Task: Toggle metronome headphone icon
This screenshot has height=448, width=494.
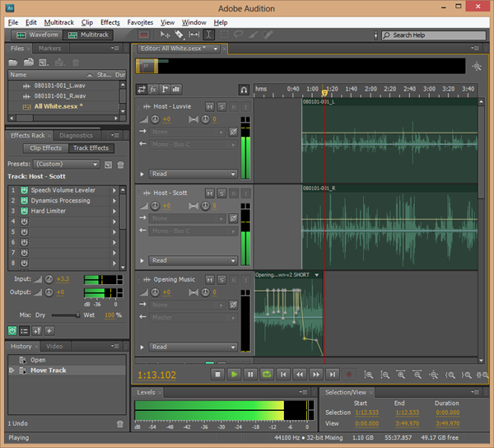Action: click(244, 90)
